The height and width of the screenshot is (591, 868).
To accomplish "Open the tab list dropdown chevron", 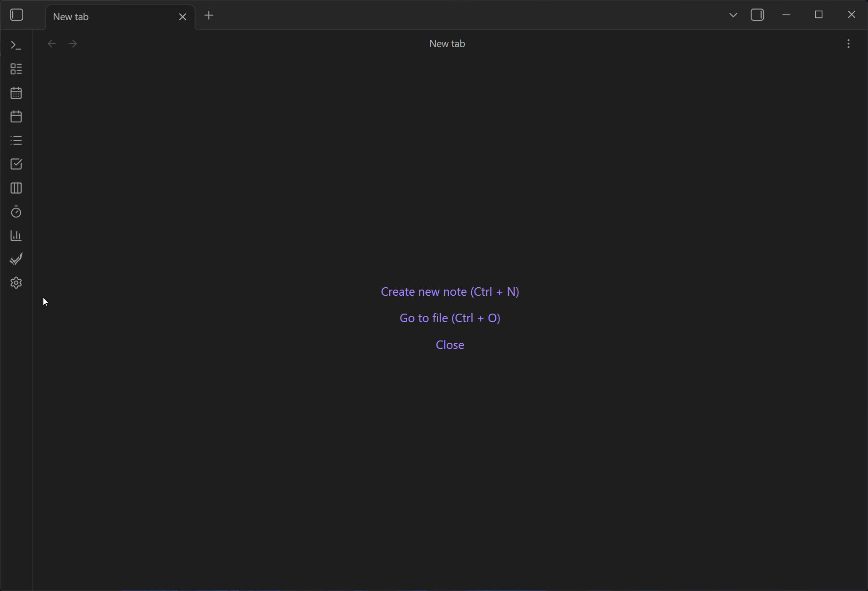I will (733, 15).
